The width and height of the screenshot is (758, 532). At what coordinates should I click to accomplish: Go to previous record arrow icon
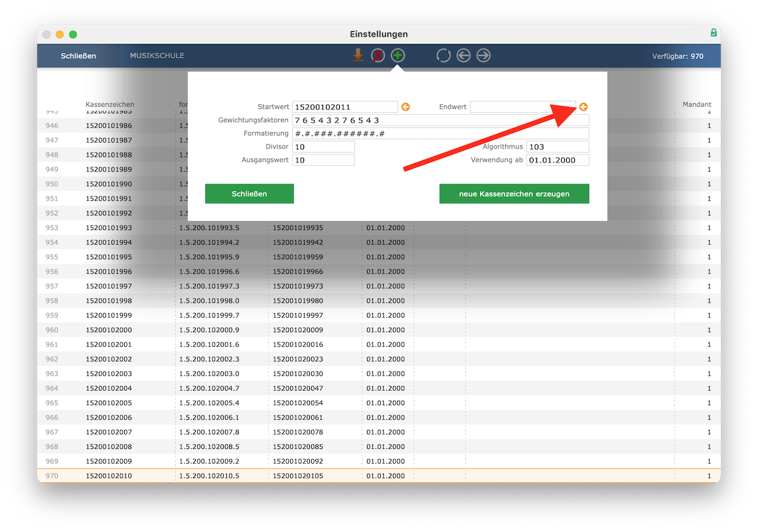(x=463, y=56)
